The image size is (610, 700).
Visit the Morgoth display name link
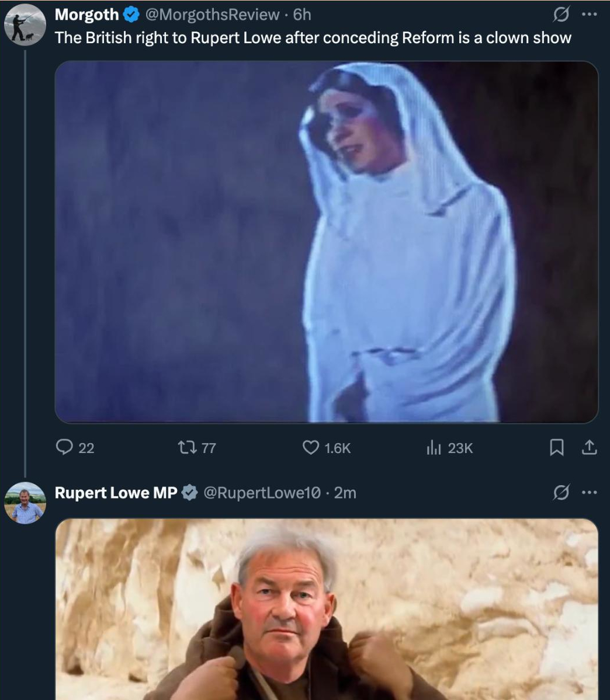[x=86, y=15]
